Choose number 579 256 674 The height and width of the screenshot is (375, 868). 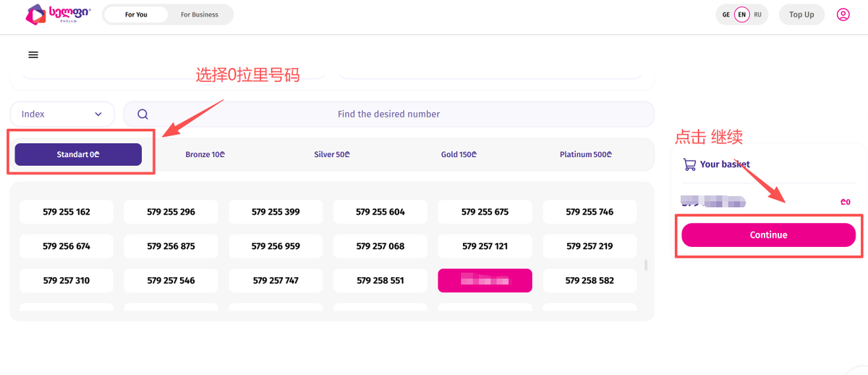tap(67, 246)
